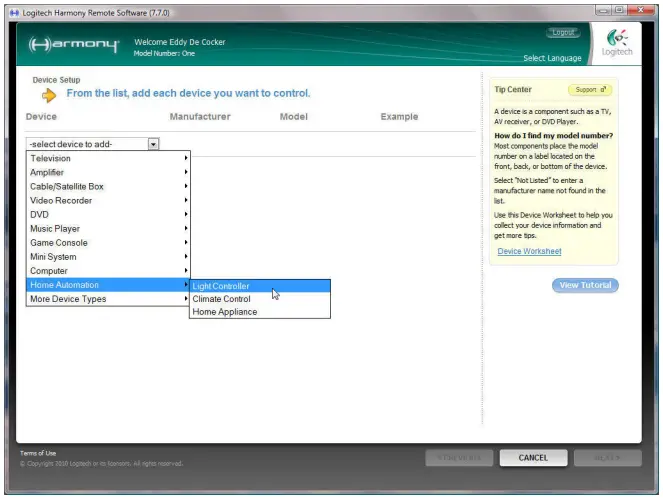
Task: Click the Model column header
Action: pos(294,116)
